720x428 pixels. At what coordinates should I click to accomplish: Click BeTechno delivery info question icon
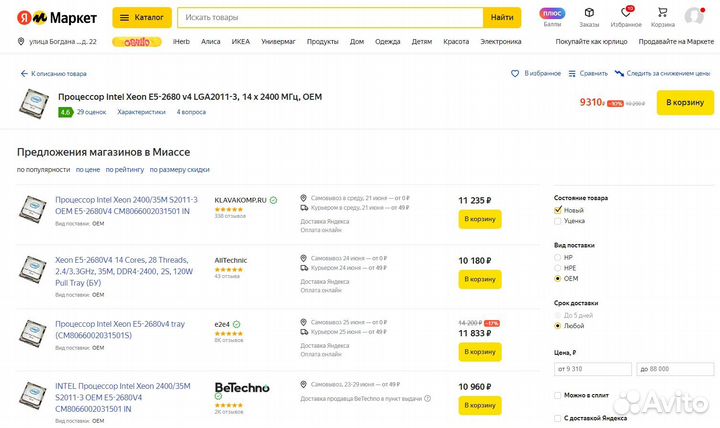pyautogui.click(x=428, y=399)
